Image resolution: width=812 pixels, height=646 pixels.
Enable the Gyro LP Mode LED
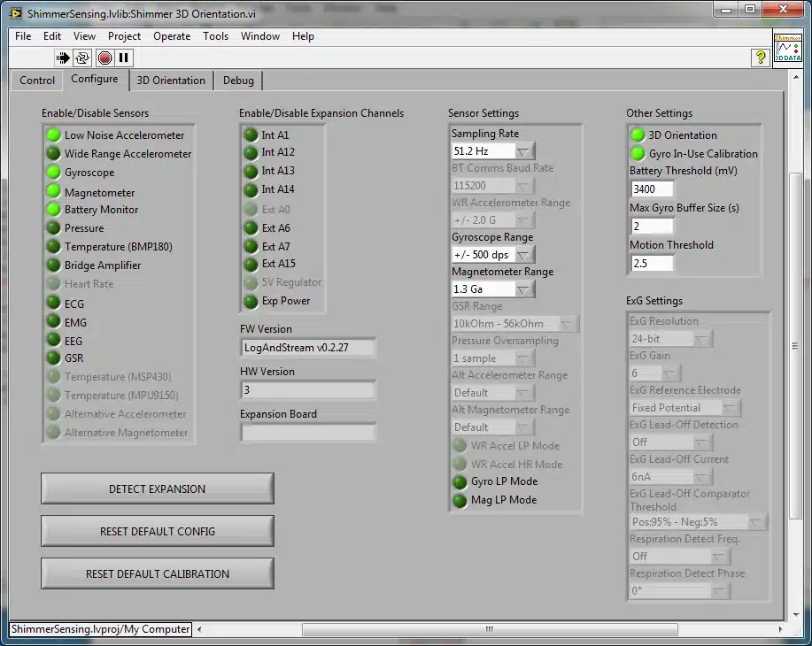click(x=460, y=482)
